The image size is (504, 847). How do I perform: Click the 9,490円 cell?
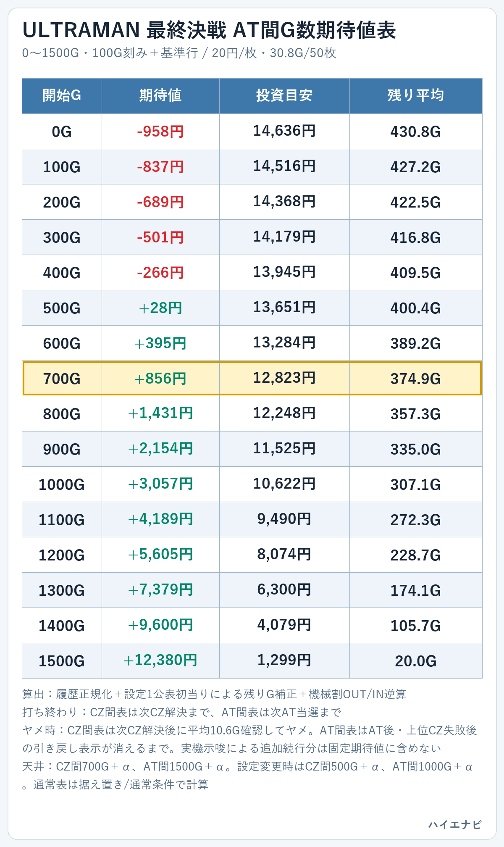point(284,520)
